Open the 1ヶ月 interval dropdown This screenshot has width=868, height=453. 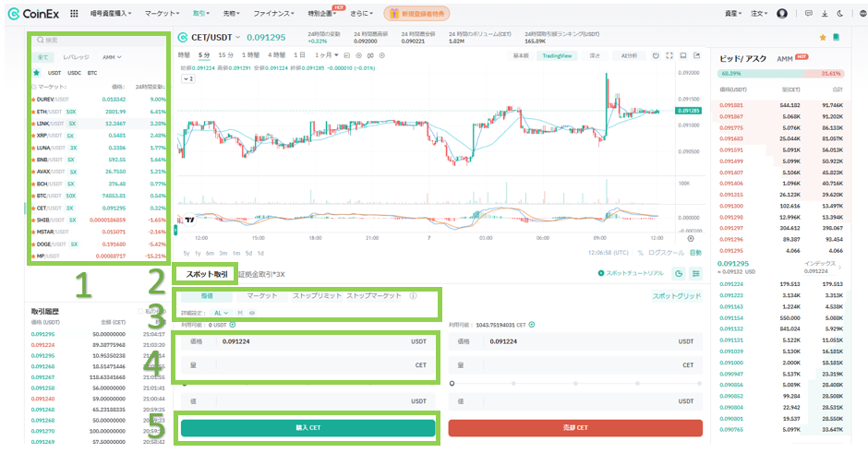(327, 55)
